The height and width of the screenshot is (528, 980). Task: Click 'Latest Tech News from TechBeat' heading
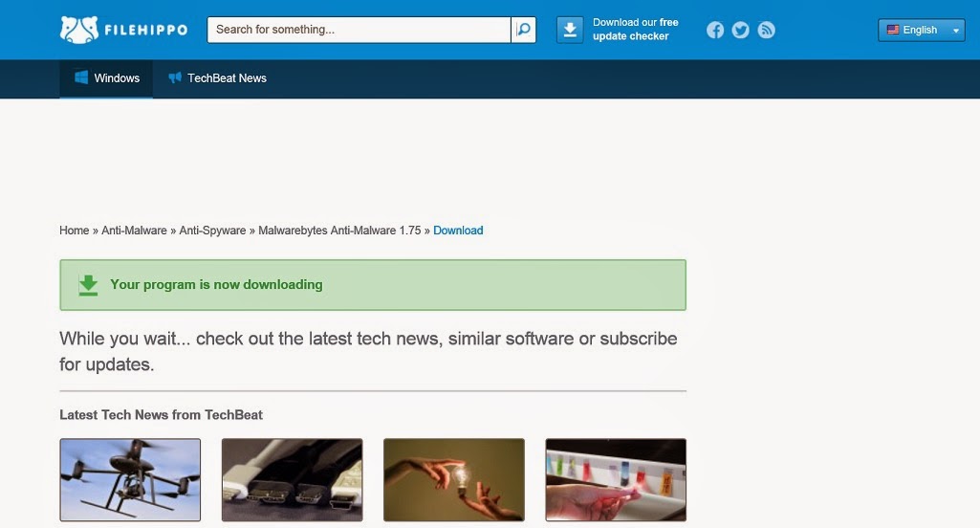click(x=161, y=415)
